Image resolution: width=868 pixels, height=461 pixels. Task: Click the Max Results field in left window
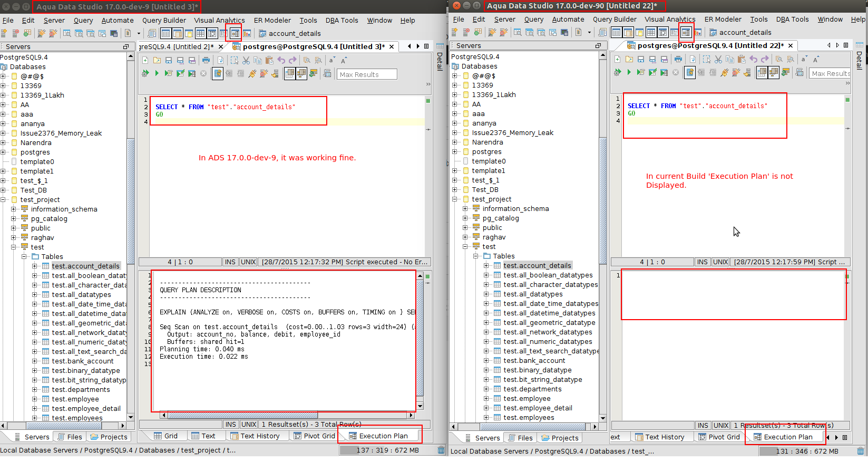[x=367, y=75]
